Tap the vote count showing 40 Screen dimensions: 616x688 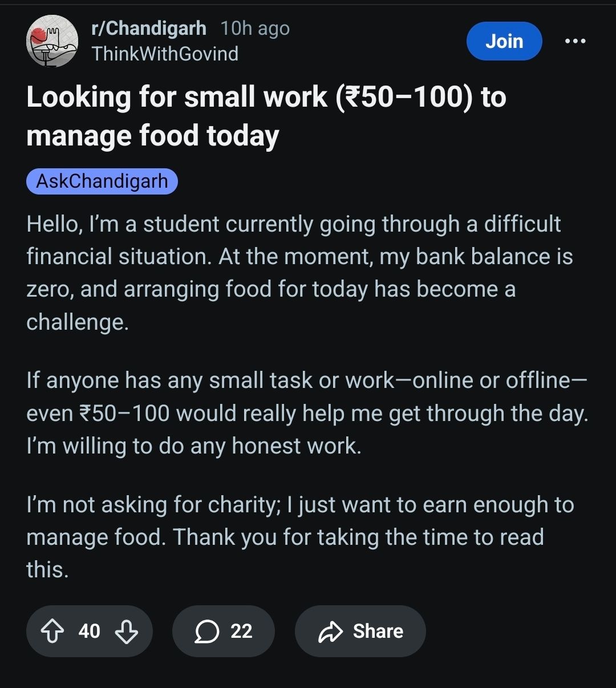[90, 631]
